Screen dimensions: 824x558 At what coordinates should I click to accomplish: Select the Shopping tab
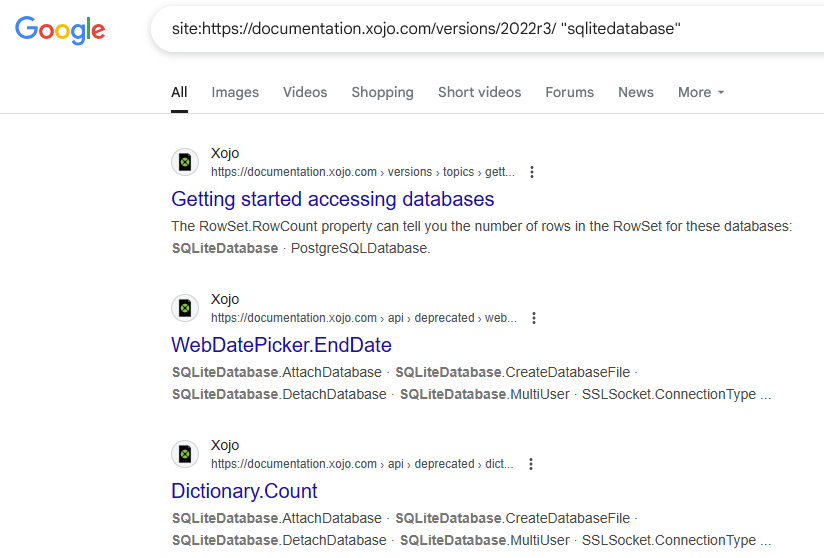(383, 92)
